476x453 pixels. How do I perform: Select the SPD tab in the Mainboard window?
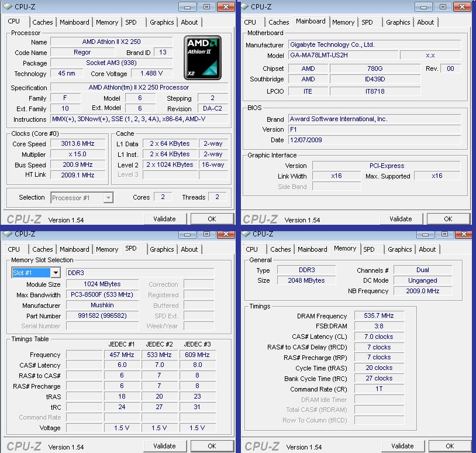[367, 22]
